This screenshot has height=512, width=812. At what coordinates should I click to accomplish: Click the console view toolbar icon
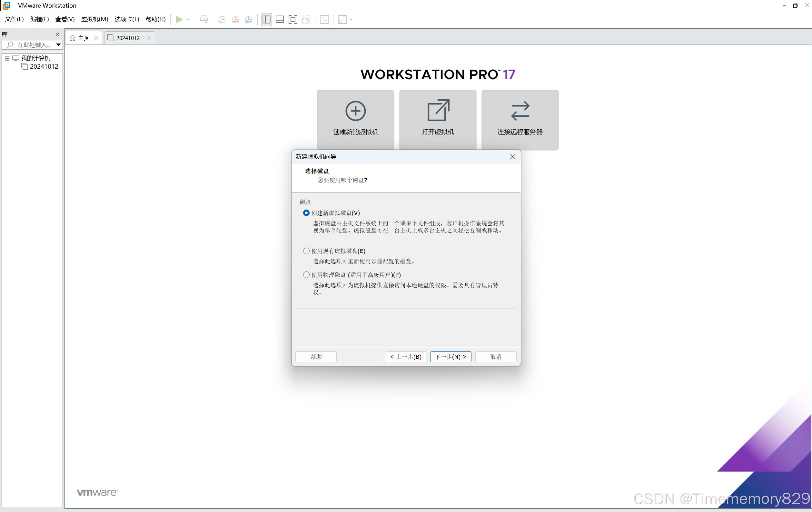pyautogui.click(x=324, y=20)
